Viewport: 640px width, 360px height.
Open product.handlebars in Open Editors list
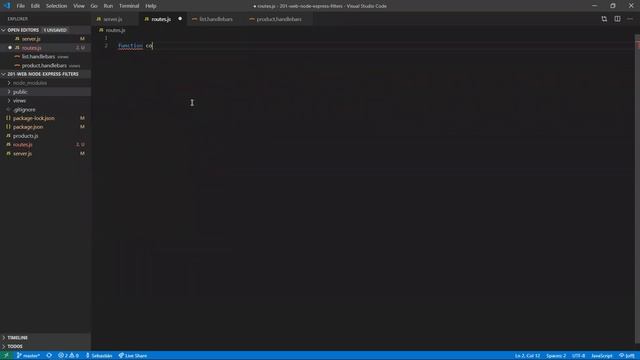(44, 66)
